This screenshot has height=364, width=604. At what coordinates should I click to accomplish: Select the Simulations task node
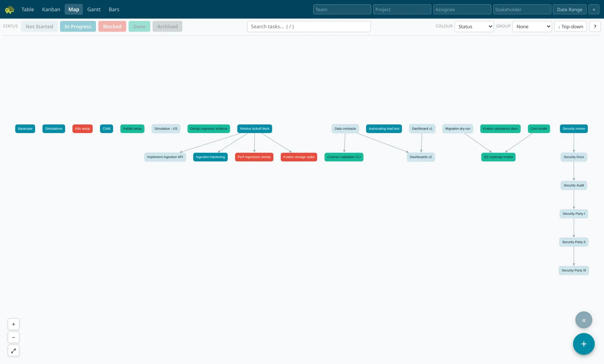(54, 129)
